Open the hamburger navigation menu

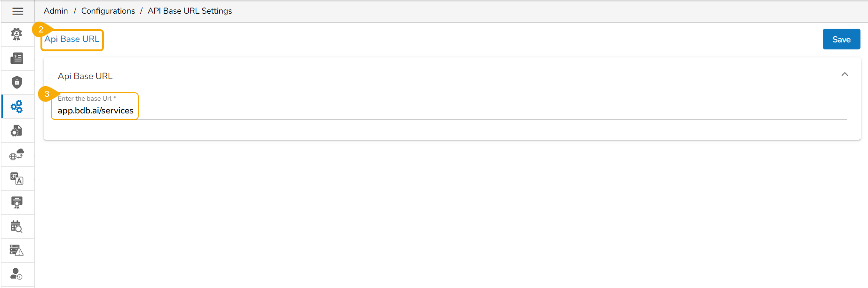(x=18, y=11)
